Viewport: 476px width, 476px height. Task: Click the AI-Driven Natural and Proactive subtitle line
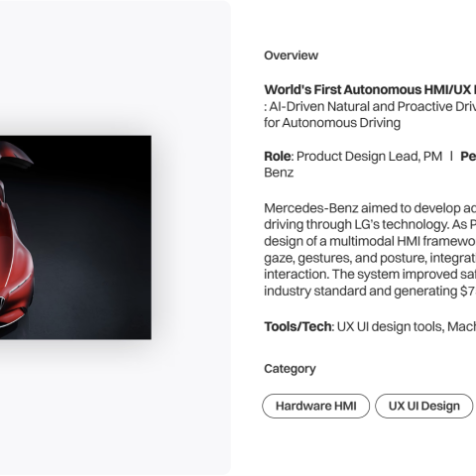click(x=370, y=107)
